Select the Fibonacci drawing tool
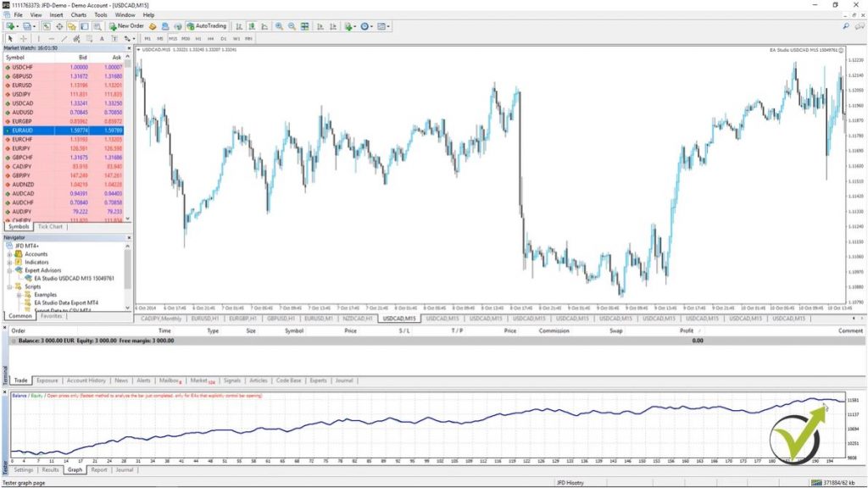This screenshot has width=868, height=488. click(x=91, y=38)
